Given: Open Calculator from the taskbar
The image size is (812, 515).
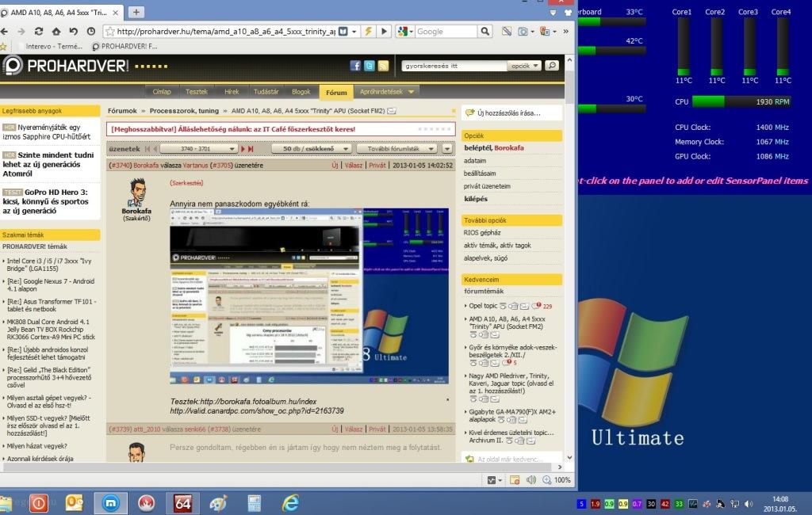Looking at the screenshot, I should click(255, 503).
